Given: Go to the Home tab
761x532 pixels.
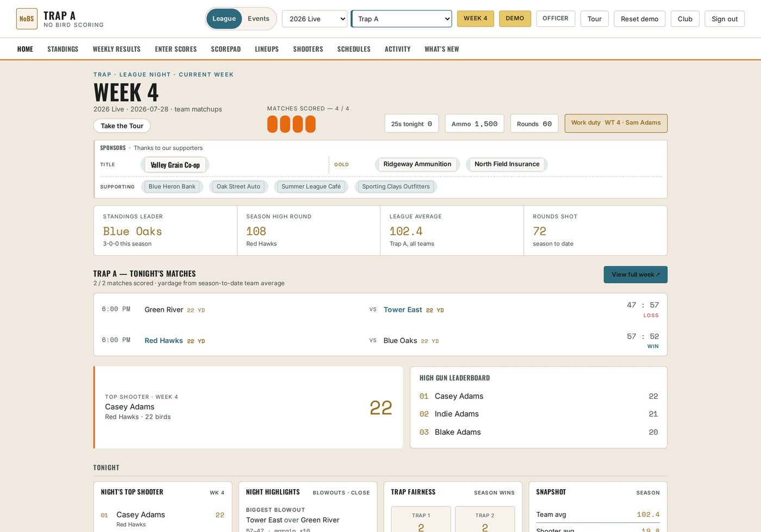Looking at the screenshot, I should (25, 49).
